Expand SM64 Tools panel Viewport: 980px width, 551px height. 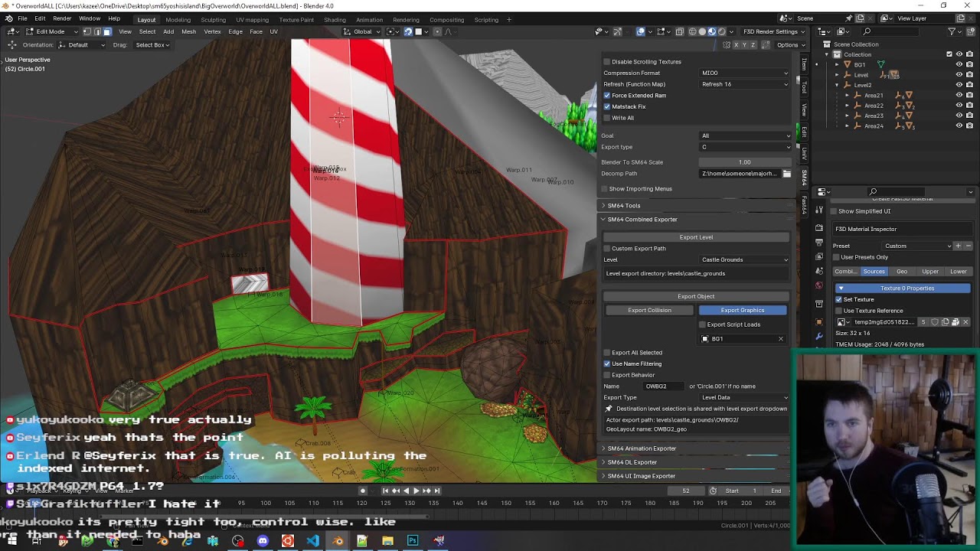[696, 205]
